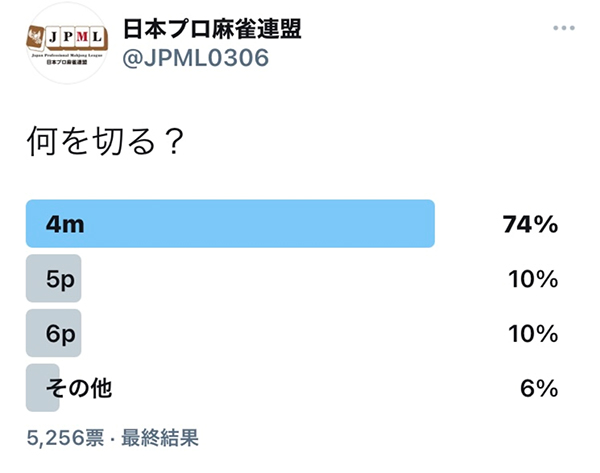Image resolution: width=600 pixels, height=473 pixels.
Task: Click the 何を切る？ question text
Action: [x=106, y=141]
